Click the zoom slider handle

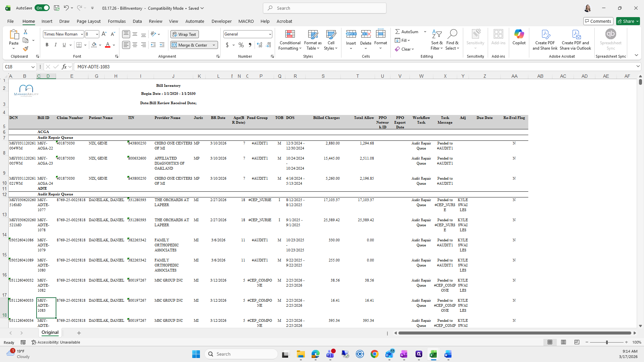606,342
